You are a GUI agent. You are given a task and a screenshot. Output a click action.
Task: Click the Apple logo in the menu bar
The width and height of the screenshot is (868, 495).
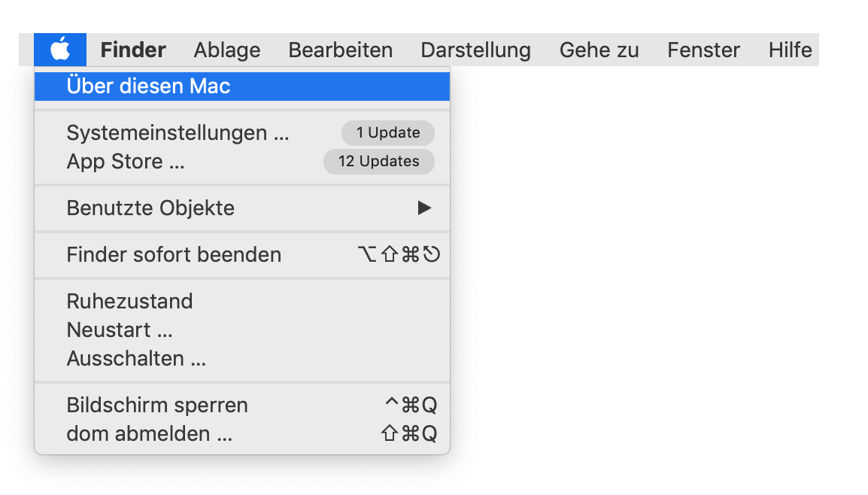59,50
